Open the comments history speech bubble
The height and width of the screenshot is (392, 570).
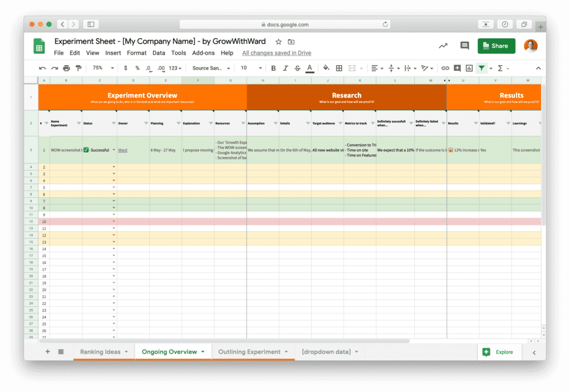(464, 46)
